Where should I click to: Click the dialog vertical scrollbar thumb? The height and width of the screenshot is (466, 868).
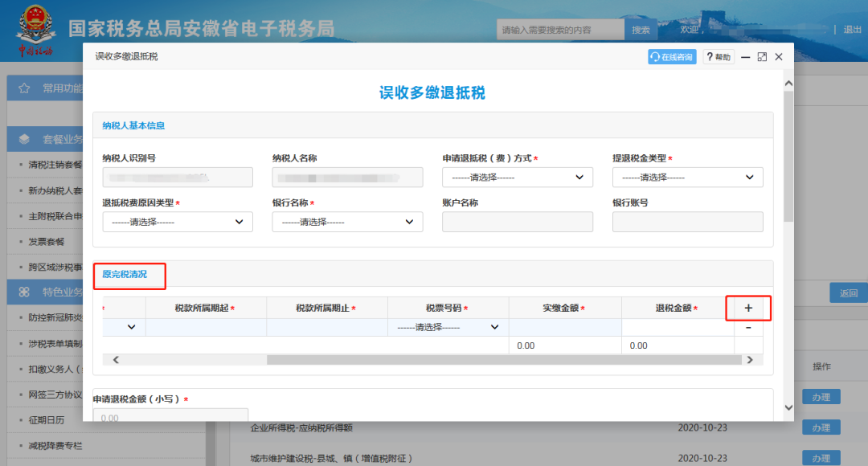point(789,157)
